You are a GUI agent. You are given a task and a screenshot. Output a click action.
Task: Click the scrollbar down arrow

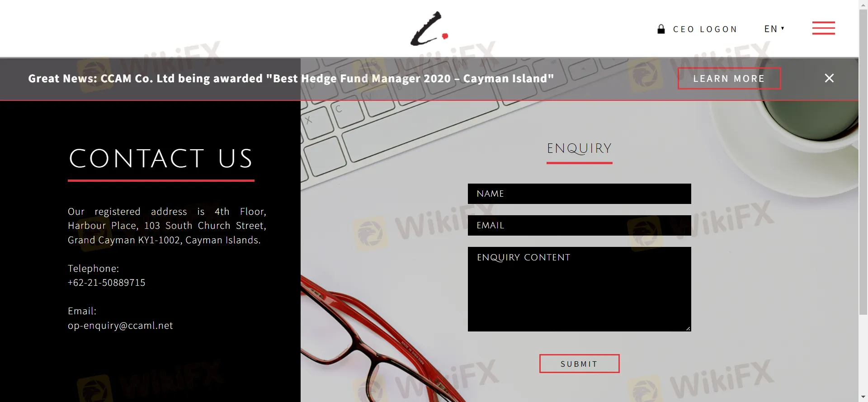[x=863, y=397]
